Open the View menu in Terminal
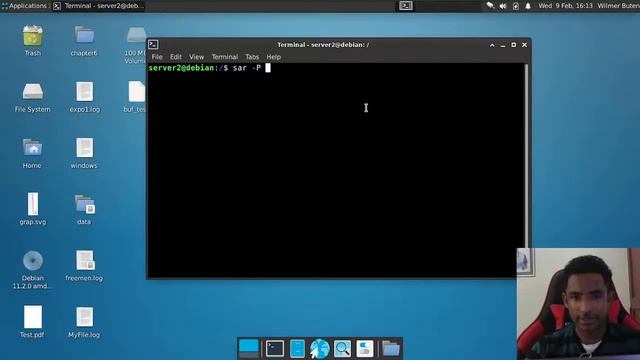 196,57
